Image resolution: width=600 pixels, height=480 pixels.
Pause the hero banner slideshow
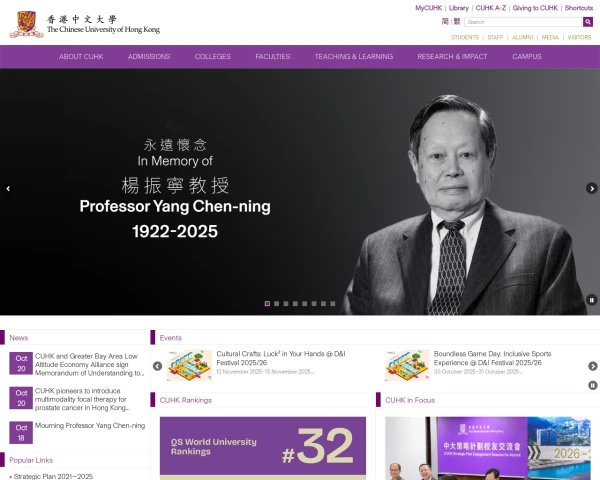tap(592, 300)
